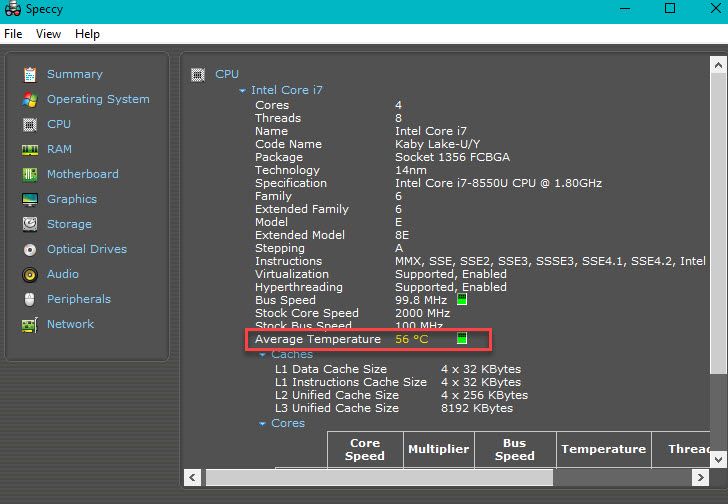View Peripherals information
The image size is (728, 504).
point(79,299)
